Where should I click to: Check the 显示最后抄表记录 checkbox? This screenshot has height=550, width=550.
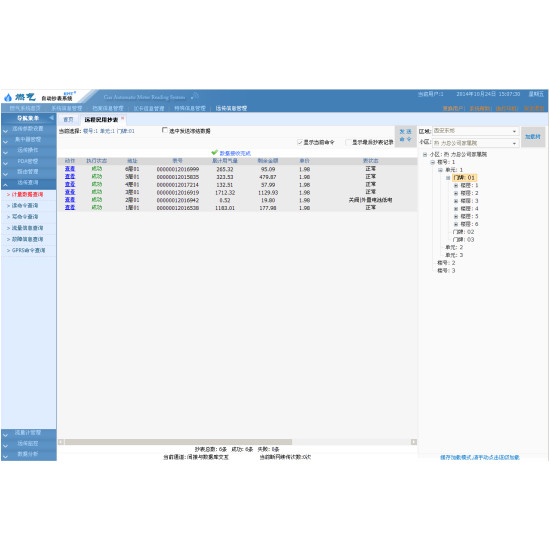[348, 142]
